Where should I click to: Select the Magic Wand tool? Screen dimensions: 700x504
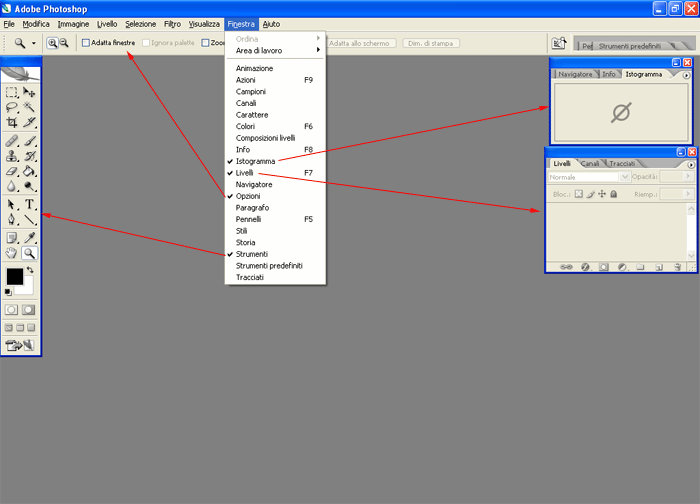(29, 107)
